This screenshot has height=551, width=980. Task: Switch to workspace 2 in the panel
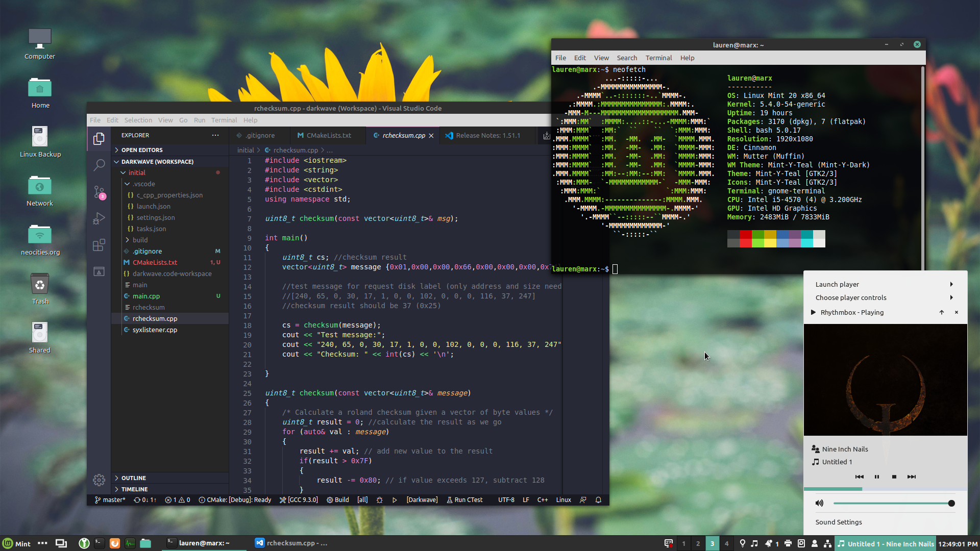tap(698, 543)
